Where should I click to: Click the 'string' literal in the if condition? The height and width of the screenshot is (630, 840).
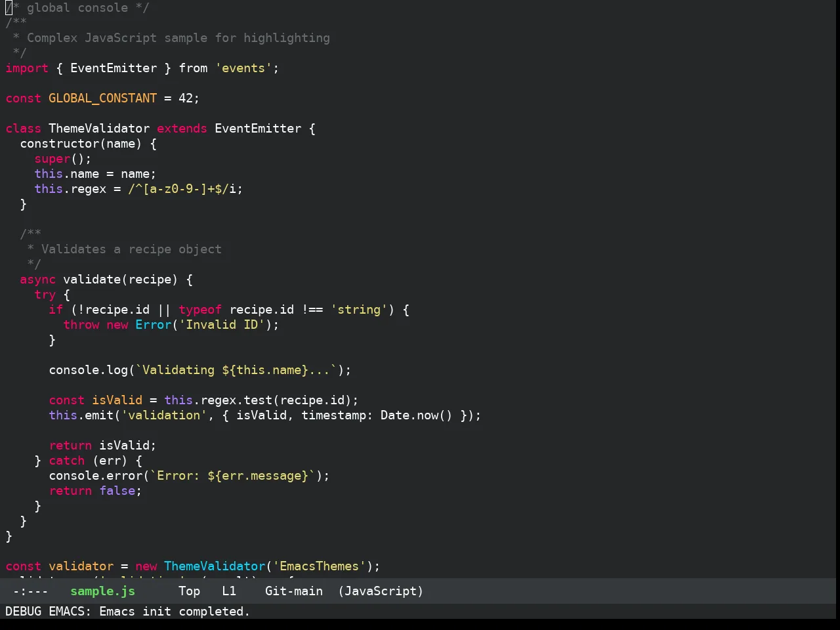(359, 310)
